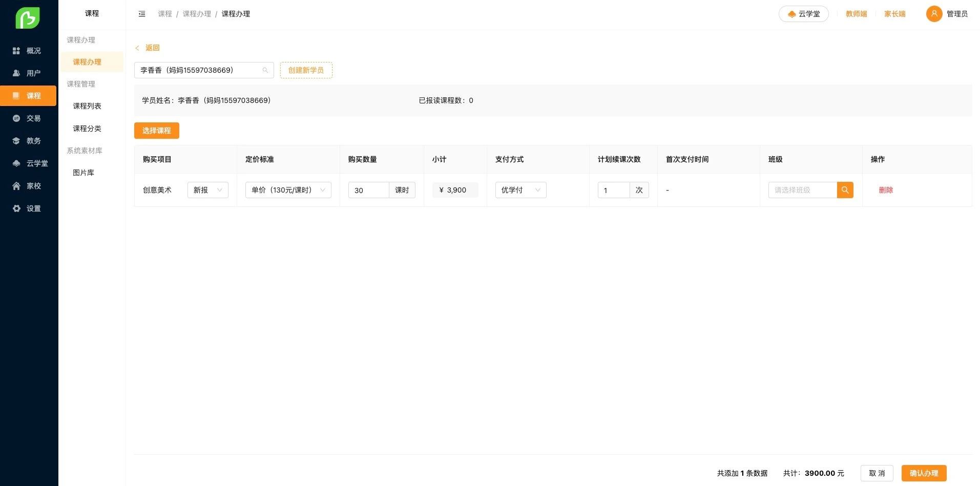The width and height of the screenshot is (980, 486).
Task: Click the magnifier icon in class selection field
Action: point(845,190)
